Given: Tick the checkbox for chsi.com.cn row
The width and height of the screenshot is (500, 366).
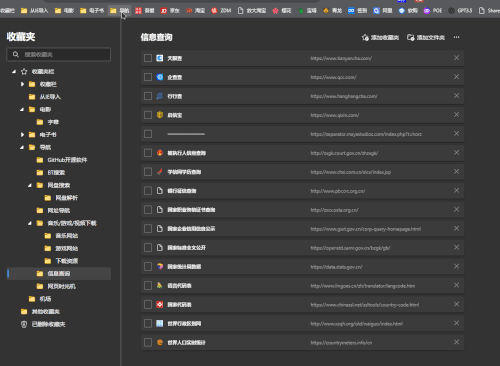Looking at the screenshot, I should click(148, 172).
